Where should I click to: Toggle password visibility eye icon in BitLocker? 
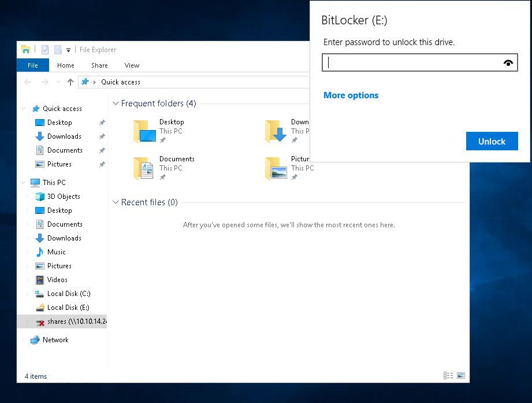(508, 63)
